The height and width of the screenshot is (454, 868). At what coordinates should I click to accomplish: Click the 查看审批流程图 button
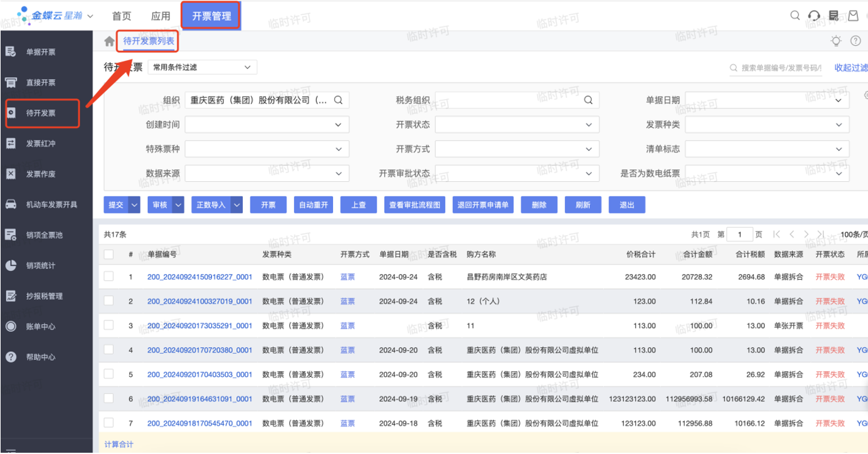tap(415, 205)
